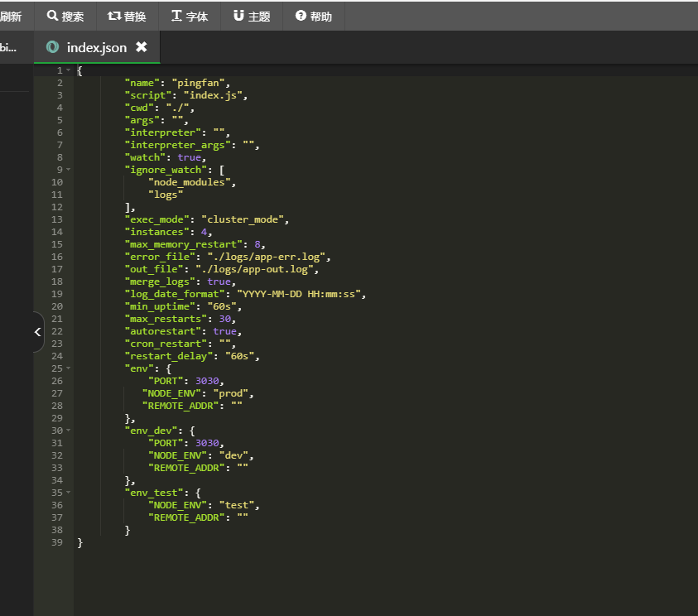Click the "./logs/app-err.log" path
This screenshot has width=698, height=616.
[x=266, y=257]
